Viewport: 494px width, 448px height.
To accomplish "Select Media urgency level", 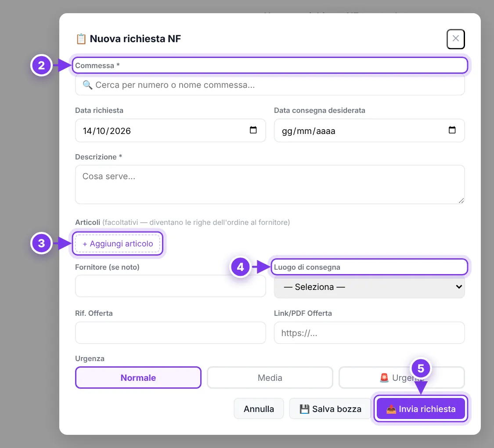I will click(270, 377).
